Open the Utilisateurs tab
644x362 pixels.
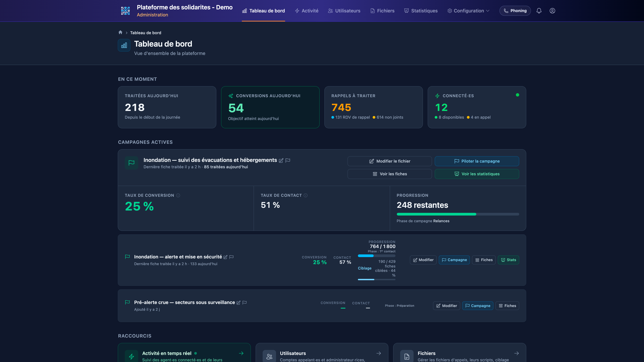[344, 11]
